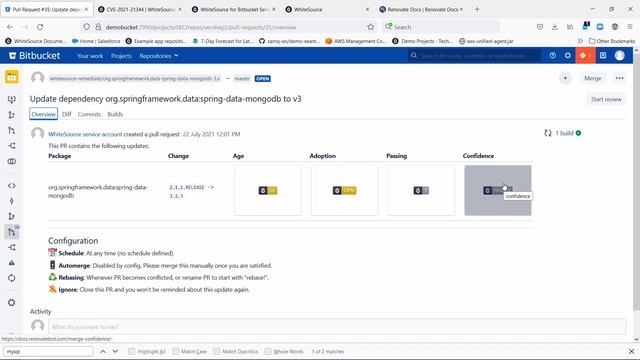Open the Source code sidebar icon

(11, 186)
